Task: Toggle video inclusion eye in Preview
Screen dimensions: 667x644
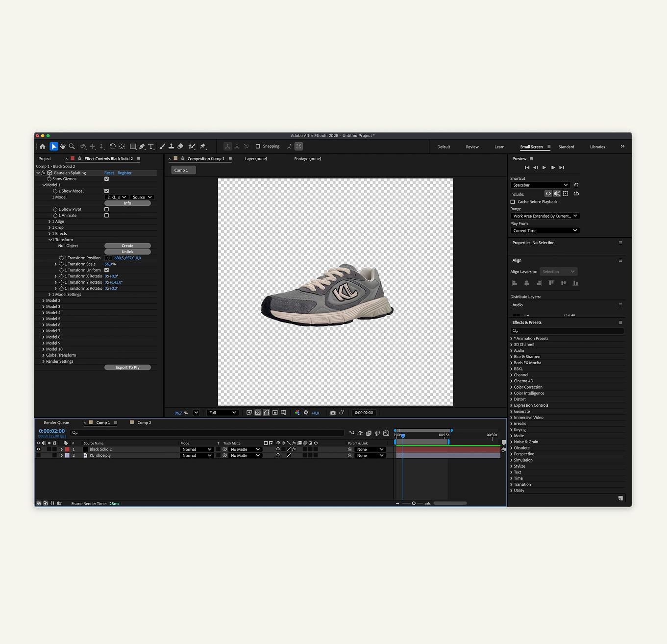Action: tap(548, 194)
